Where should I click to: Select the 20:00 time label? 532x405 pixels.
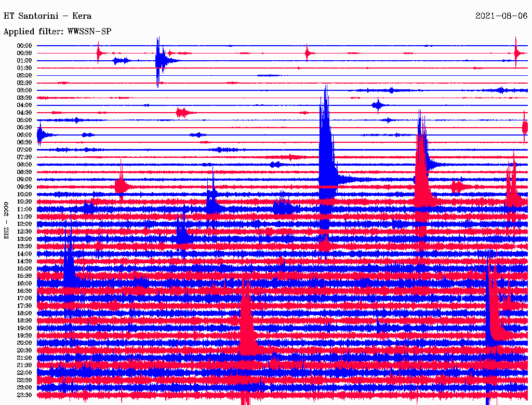point(24,343)
